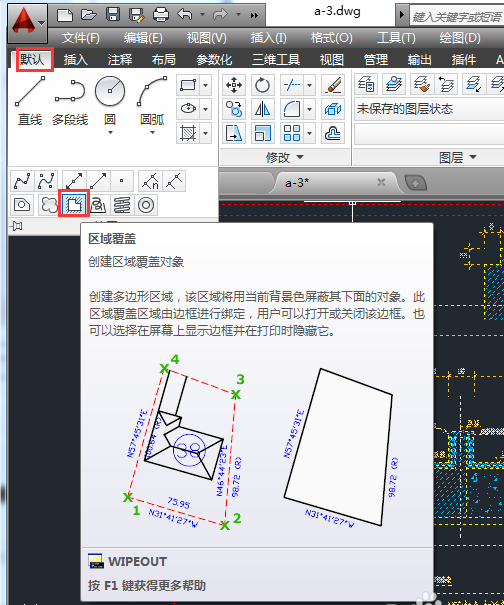Close the a-3* drawing tab
Image resolution: width=504 pixels, height=605 pixels.
(x=381, y=182)
